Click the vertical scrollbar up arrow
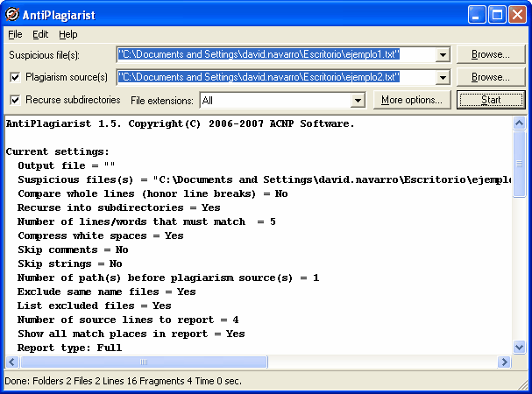The height and width of the screenshot is (394, 532). (519, 123)
